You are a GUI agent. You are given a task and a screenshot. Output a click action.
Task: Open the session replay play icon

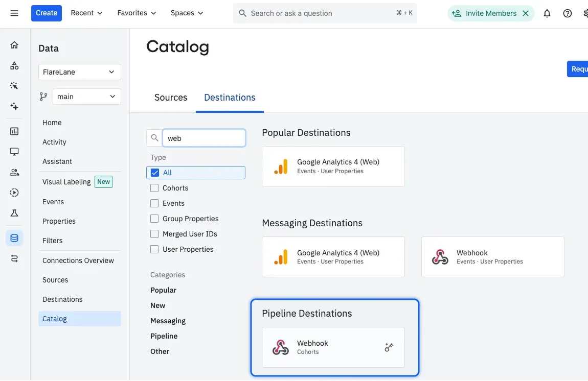[14, 193]
